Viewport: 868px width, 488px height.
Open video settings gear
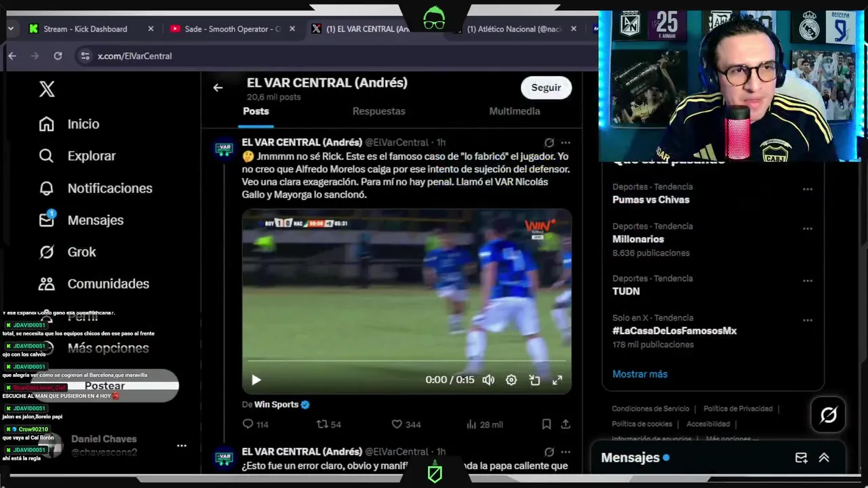511,380
